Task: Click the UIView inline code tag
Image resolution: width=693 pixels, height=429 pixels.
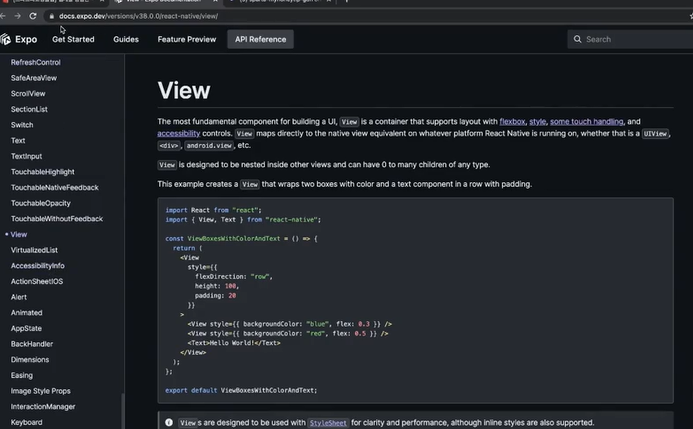Action: pos(655,134)
